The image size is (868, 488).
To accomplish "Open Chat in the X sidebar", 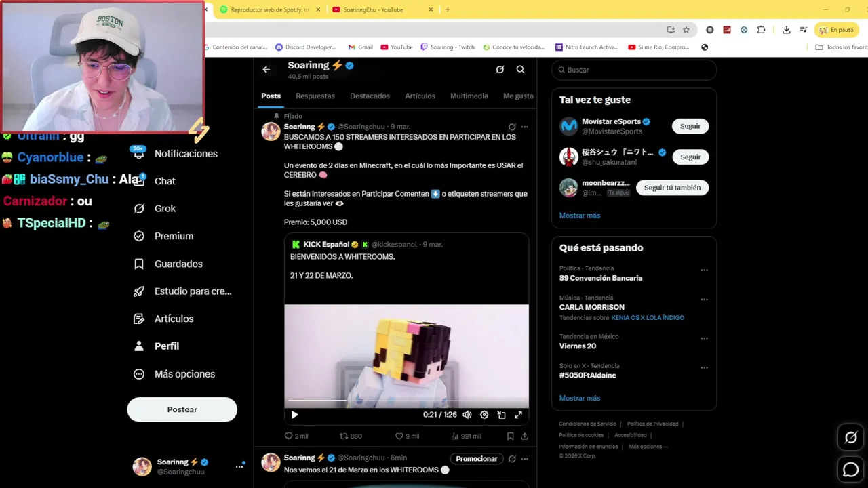I will 155,181.
